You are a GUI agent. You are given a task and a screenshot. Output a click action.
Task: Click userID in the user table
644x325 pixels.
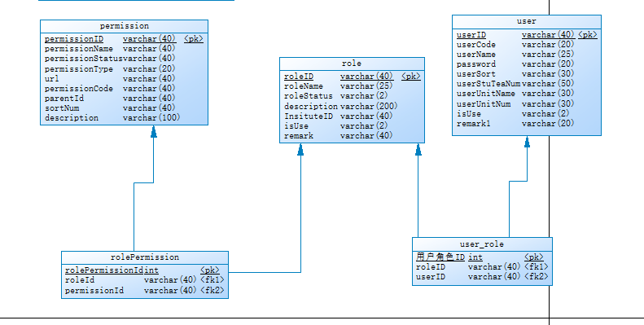[471, 35]
